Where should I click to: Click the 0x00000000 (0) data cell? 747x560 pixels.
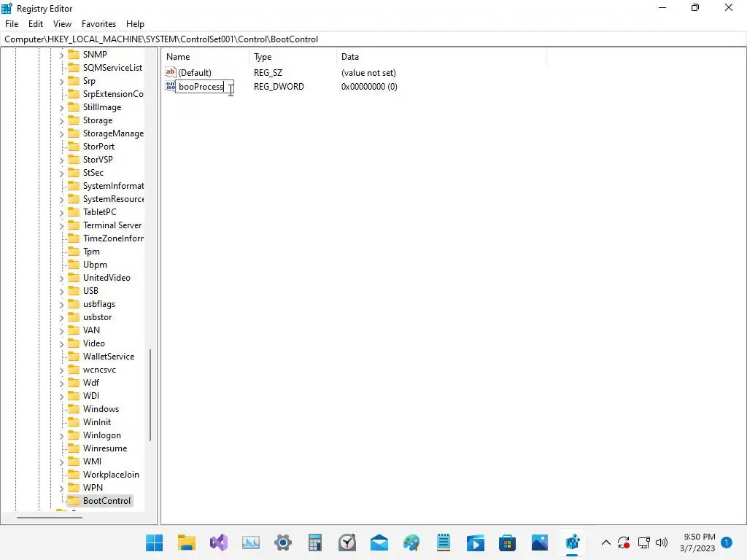click(369, 87)
